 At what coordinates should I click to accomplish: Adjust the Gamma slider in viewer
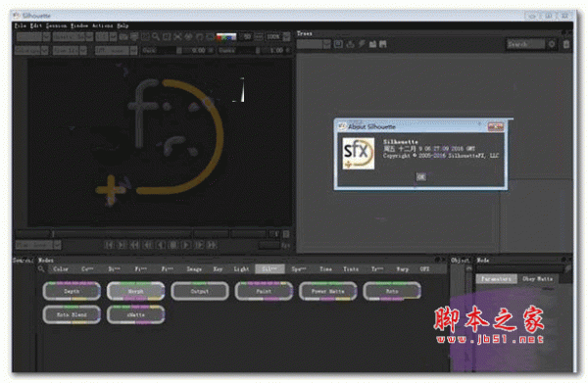(258, 50)
